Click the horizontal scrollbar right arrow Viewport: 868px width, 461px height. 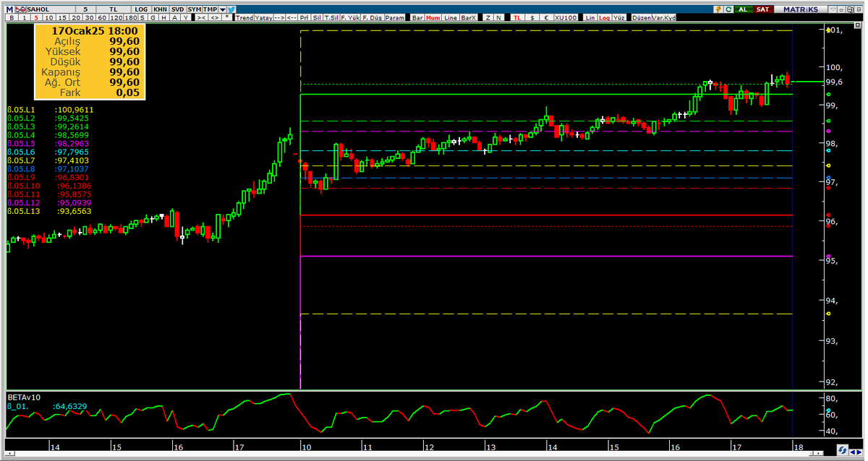pos(818,453)
